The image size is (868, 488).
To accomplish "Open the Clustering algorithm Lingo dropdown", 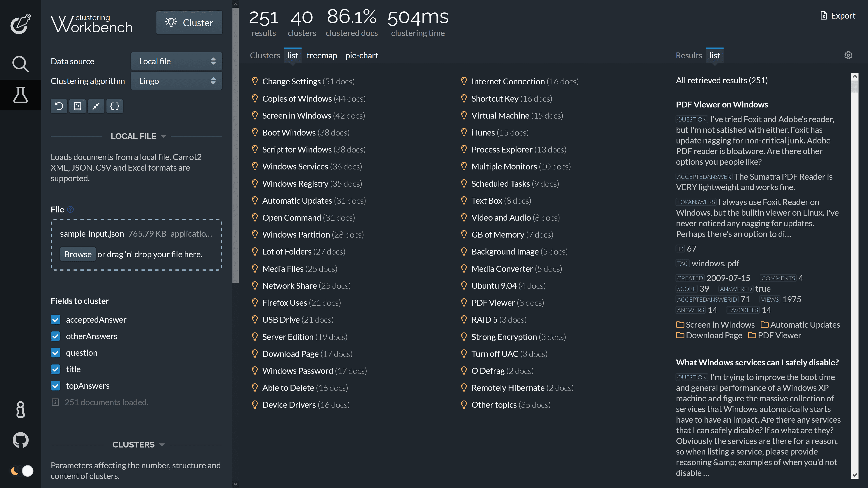I will point(176,81).
